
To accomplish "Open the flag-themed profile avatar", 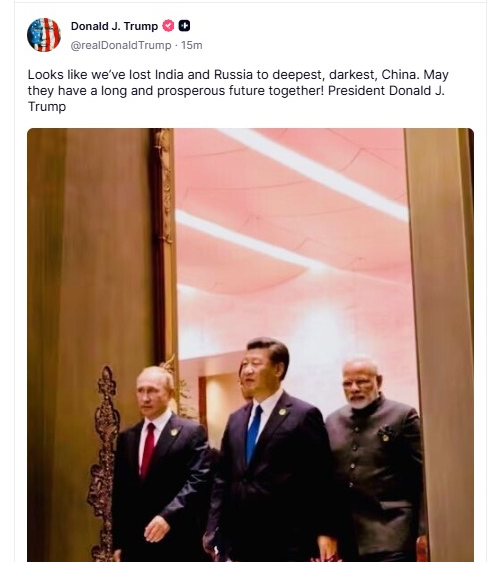I will [x=44, y=35].
